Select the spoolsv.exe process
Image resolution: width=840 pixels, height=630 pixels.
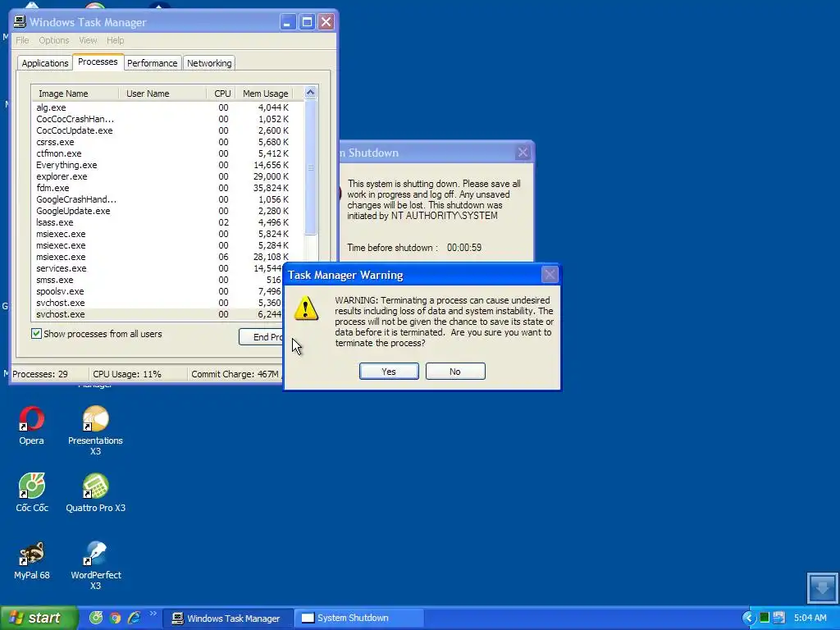(x=157, y=291)
